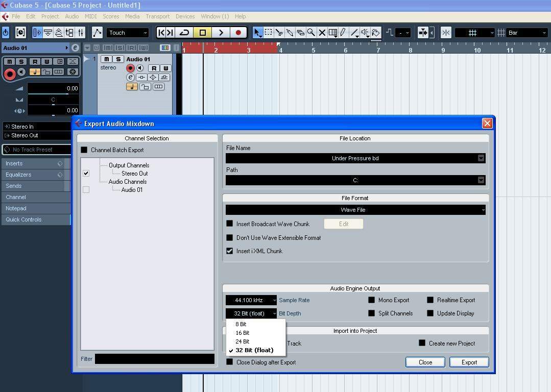Click record enable on Audio 01 track
This screenshot has width=551, height=392.
pos(131,68)
